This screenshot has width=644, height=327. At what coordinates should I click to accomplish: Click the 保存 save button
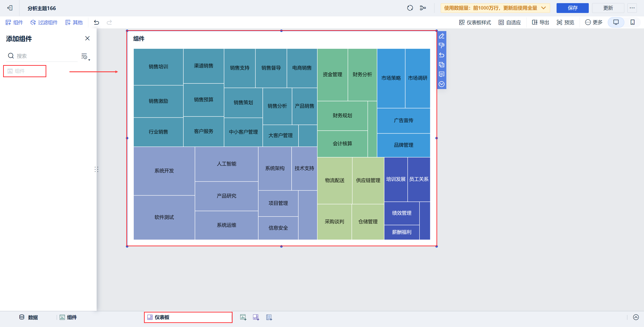pyautogui.click(x=572, y=8)
